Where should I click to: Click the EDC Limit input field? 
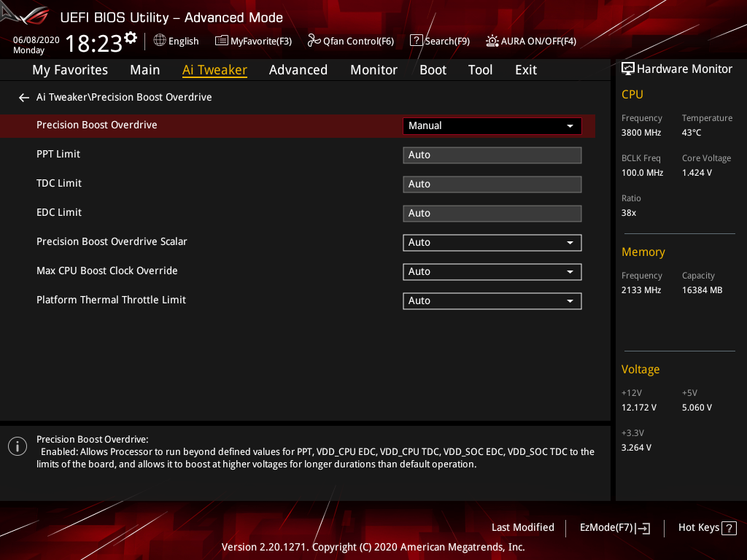click(492, 214)
